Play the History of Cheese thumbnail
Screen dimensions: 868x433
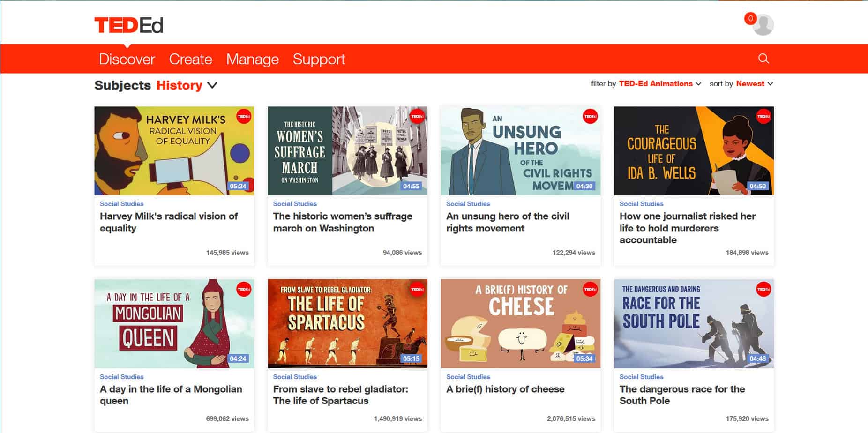pyautogui.click(x=521, y=324)
